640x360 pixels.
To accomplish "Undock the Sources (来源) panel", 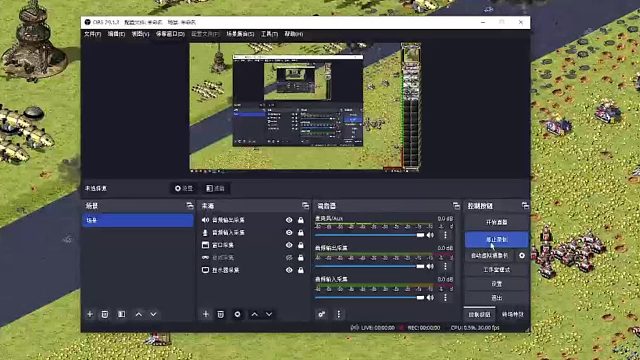I will click(305, 206).
